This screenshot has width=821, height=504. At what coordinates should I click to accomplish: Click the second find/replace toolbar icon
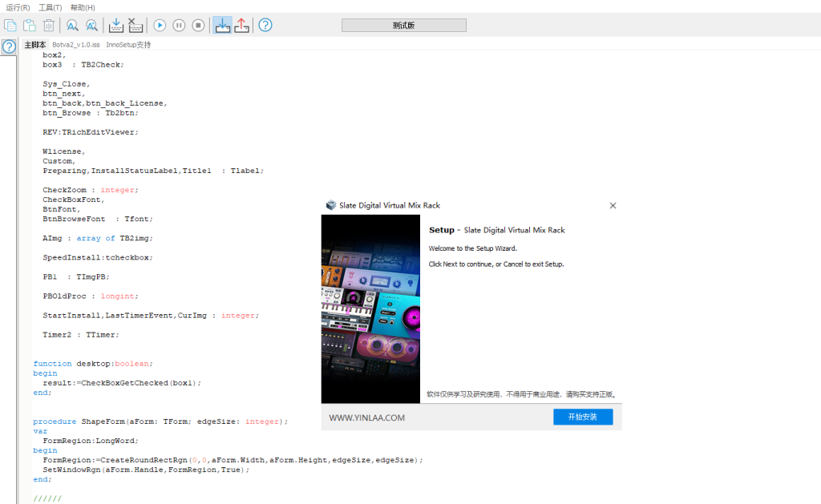[x=92, y=26]
